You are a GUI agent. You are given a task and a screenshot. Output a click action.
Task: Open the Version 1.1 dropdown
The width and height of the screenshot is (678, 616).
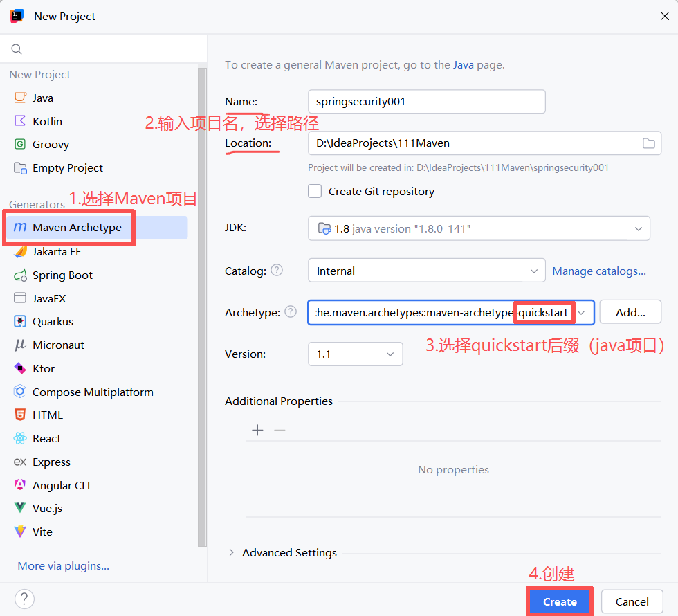click(356, 354)
